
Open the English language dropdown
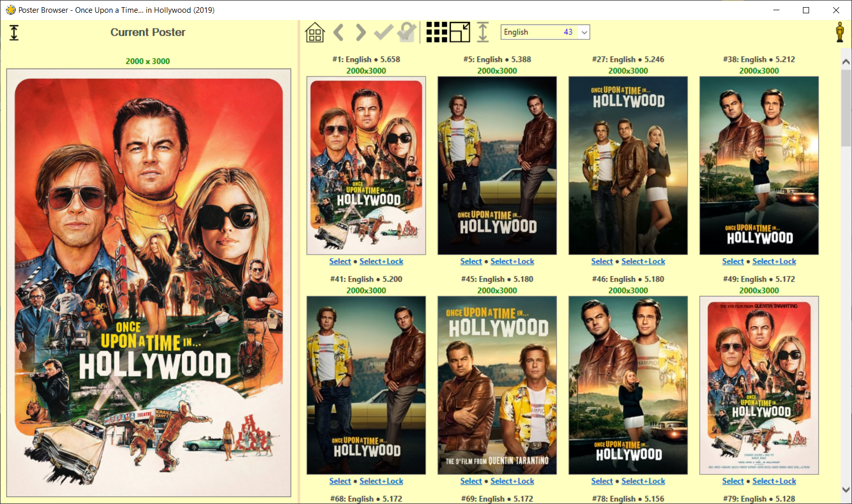click(545, 32)
